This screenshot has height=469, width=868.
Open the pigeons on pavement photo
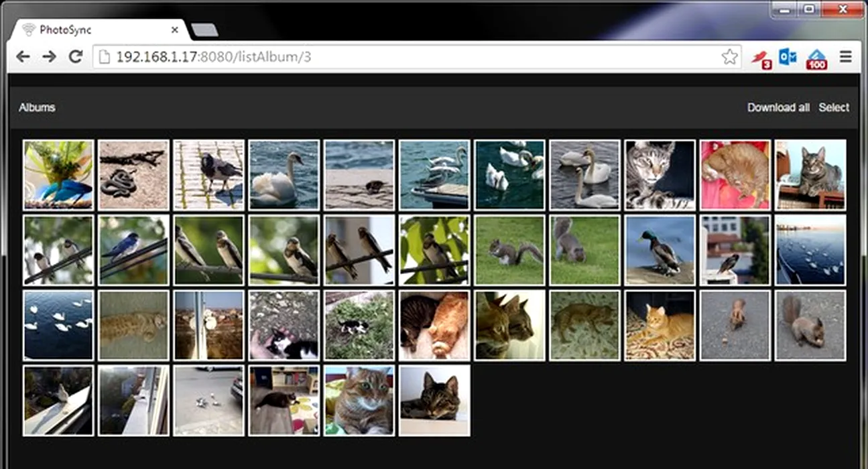pyautogui.click(x=208, y=401)
